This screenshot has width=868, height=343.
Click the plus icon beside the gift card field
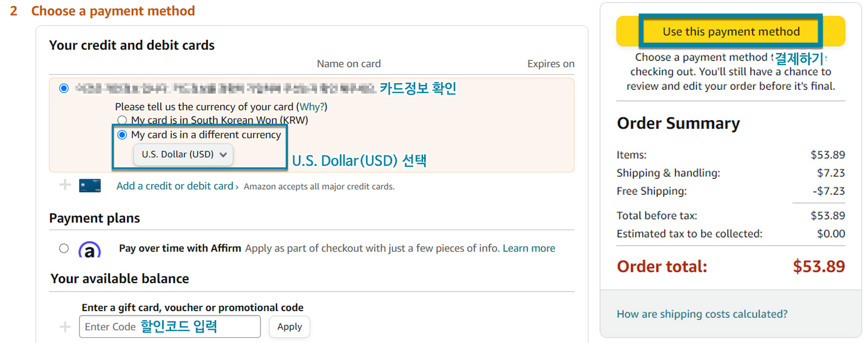(64, 326)
